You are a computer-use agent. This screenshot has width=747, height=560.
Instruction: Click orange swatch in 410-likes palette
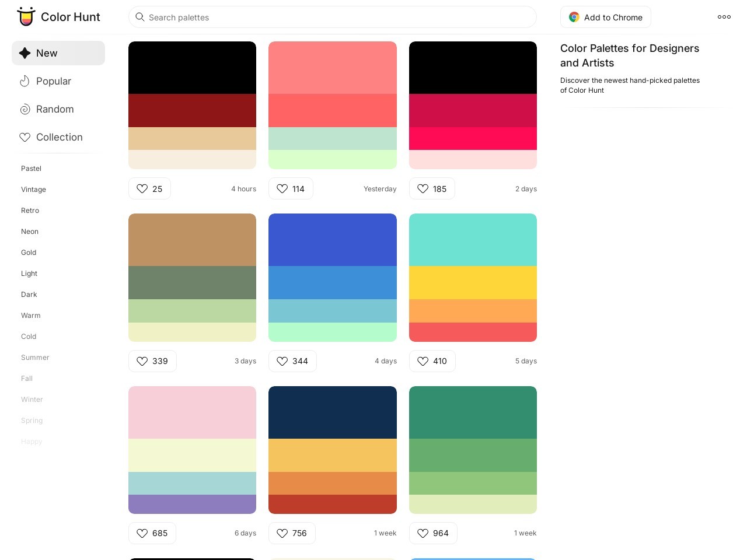473,311
